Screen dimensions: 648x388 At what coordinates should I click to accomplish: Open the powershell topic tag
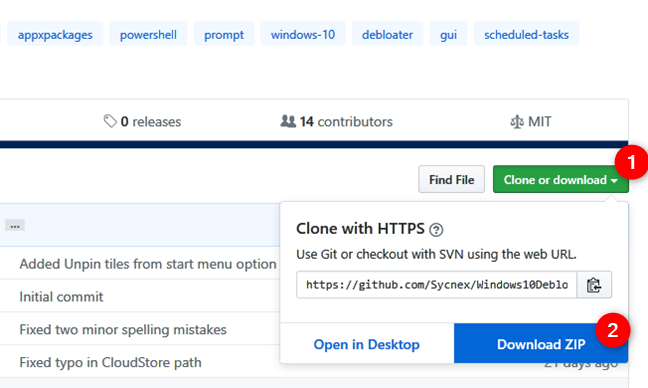[148, 34]
